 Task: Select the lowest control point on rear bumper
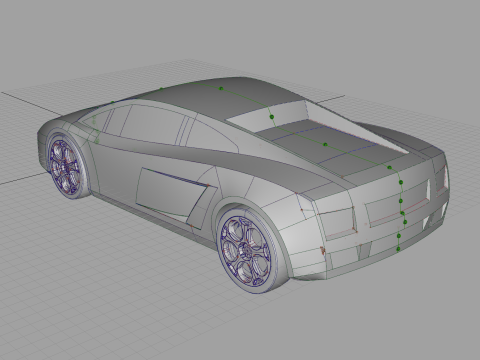[398, 249]
